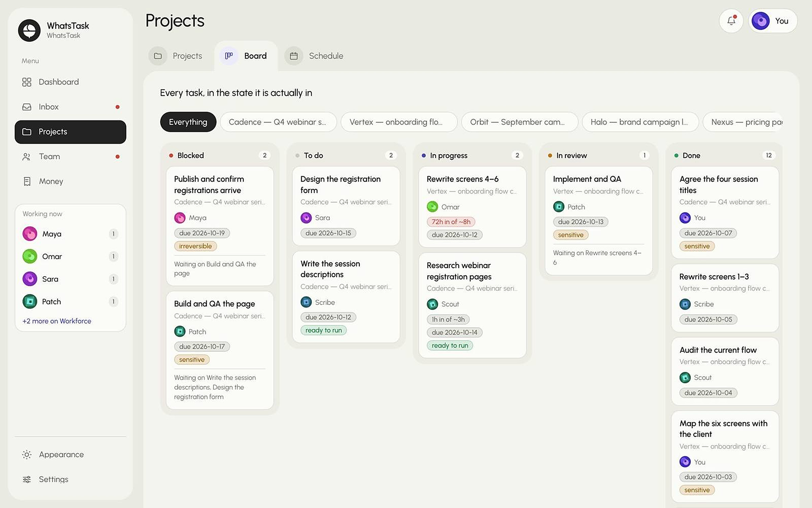Image resolution: width=812 pixels, height=508 pixels.
Task: Go to Inbox in sidebar
Action: click(70, 107)
